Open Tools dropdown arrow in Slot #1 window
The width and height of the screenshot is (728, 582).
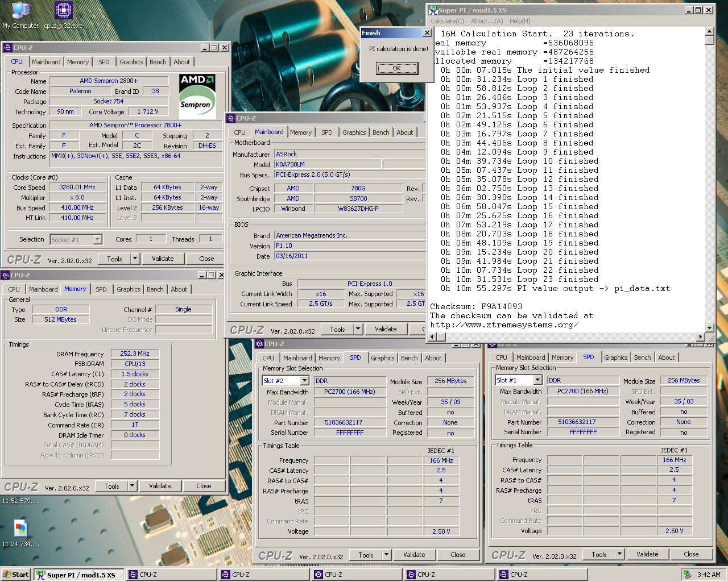click(x=619, y=554)
